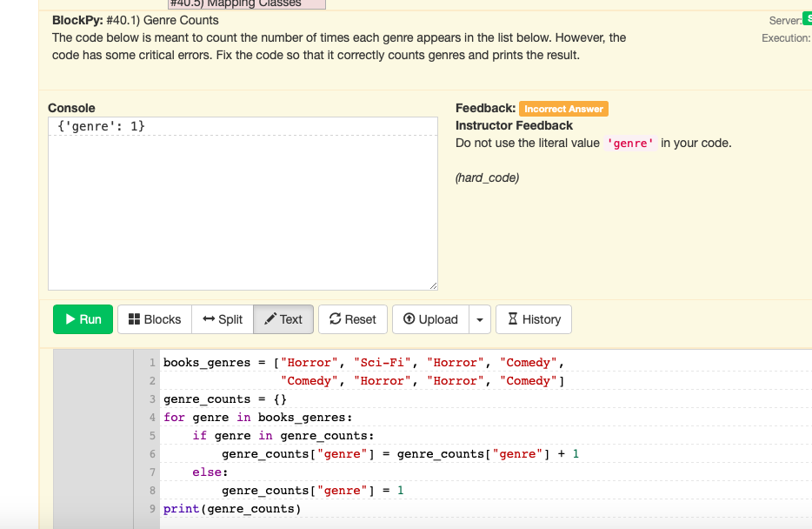The width and height of the screenshot is (812, 529).
Task: Select the Mapping Classes assignment tab
Action: 246,4
